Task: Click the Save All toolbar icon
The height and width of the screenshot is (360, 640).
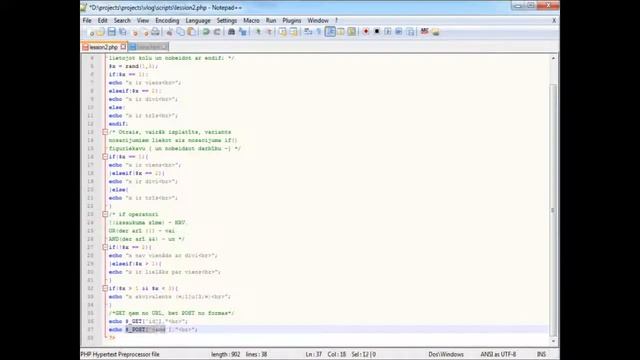Action: [x=122, y=32]
